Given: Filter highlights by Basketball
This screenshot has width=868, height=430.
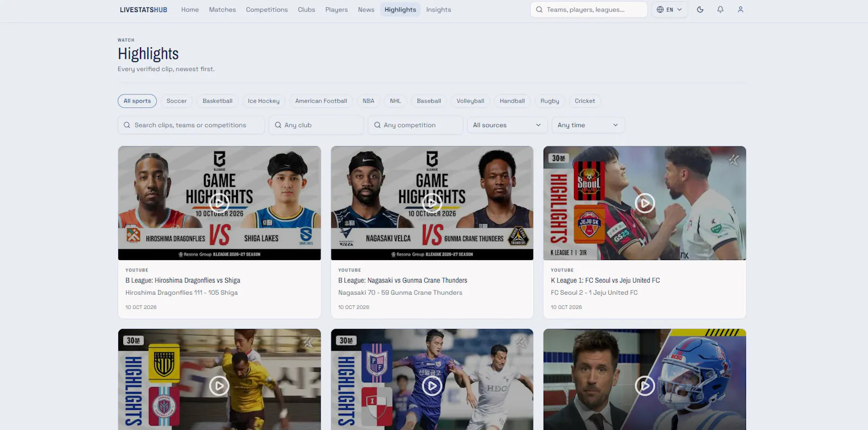Looking at the screenshot, I should tap(218, 101).
